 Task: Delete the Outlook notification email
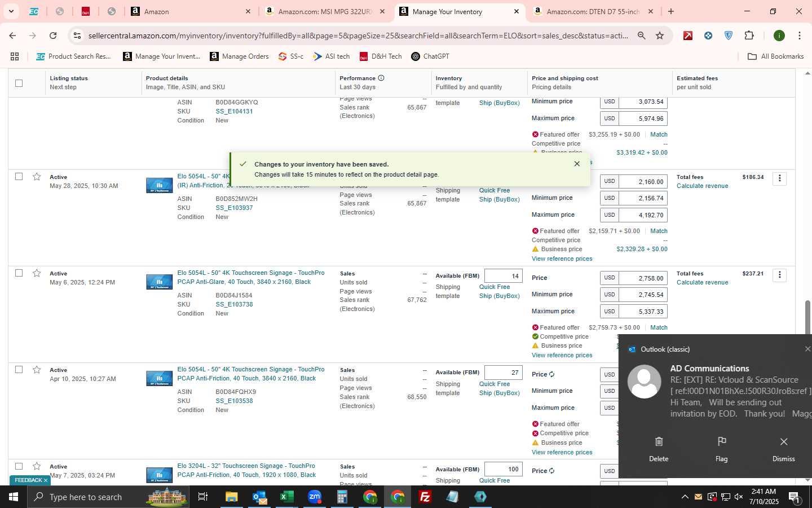click(659, 449)
